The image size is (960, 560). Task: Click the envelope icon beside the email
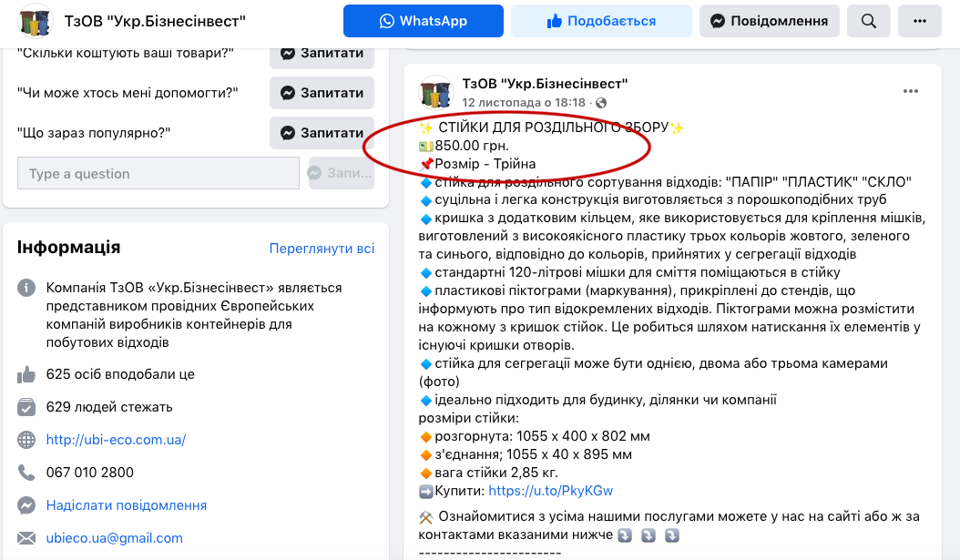coord(26,538)
